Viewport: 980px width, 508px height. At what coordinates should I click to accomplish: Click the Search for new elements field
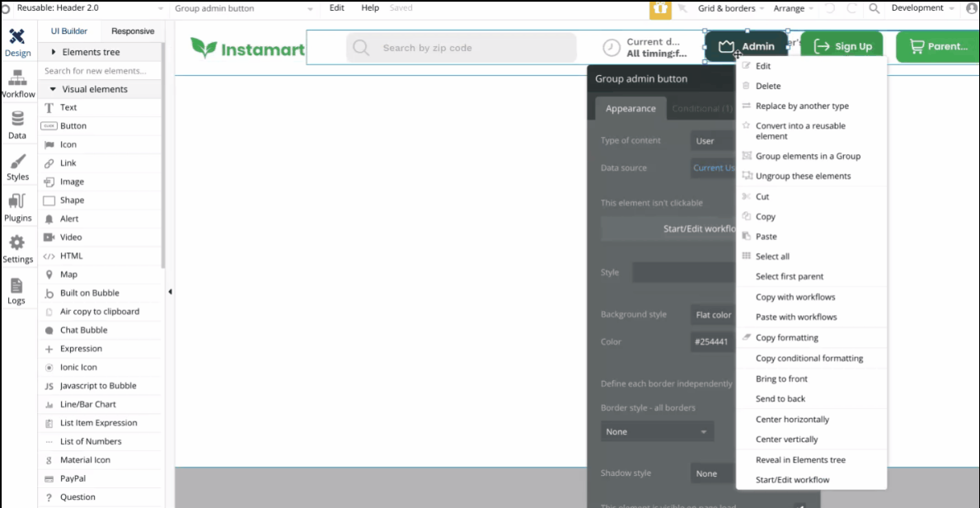pyautogui.click(x=101, y=71)
